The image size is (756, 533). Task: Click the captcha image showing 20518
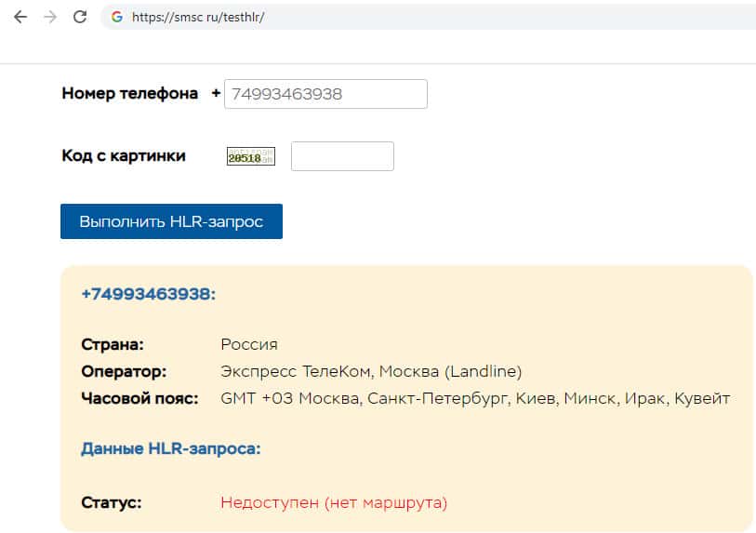click(x=251, y=156)
